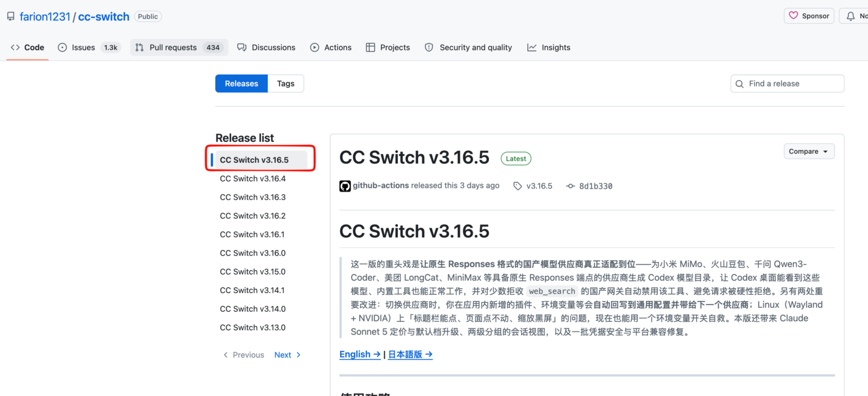Select the Releases button
The height and width of the screenshot is (396, 868).
coord(241,84)
